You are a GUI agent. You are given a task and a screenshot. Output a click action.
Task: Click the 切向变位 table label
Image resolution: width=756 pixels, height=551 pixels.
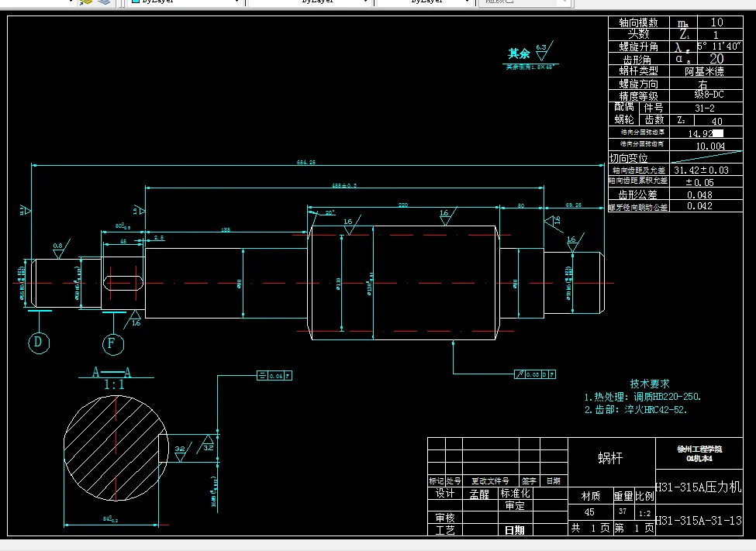coord(628,158)
